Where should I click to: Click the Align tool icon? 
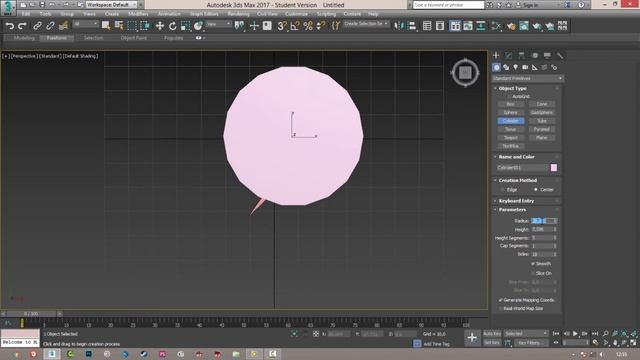click(x=412, y=26)
